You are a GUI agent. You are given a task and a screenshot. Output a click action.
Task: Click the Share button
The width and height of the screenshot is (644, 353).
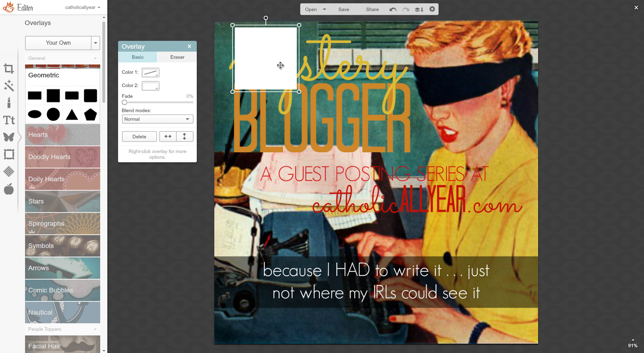pyautogui.click(x=372, y=9)
